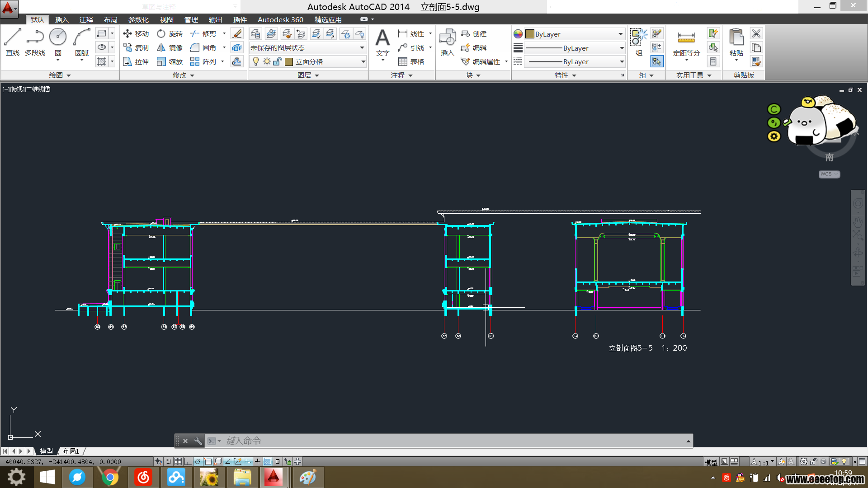Image resolution: width=868 pixels, height=488 pixels.
Task: Open the ByLayer linetype dropdown
Action: coord(574,62)
